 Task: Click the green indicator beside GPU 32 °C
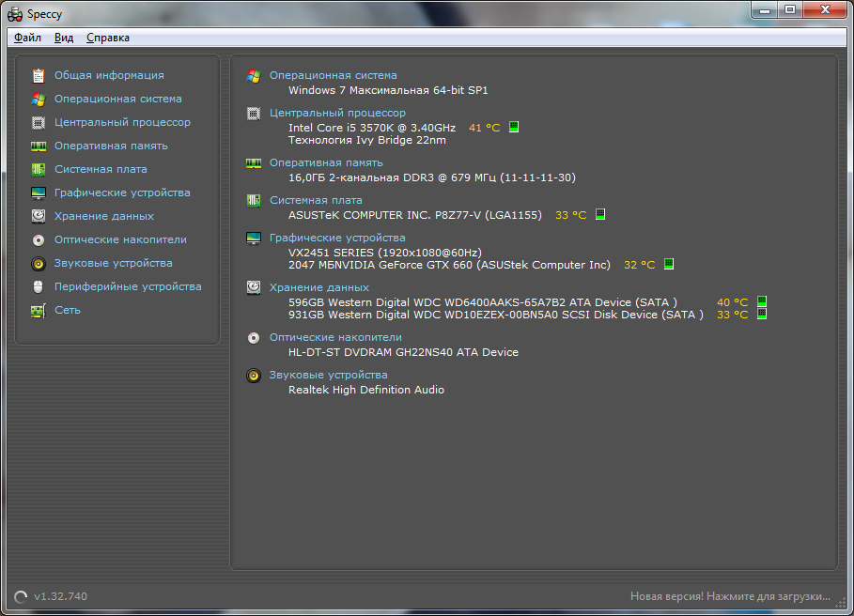pyautogui.click(x=669, y=264)
